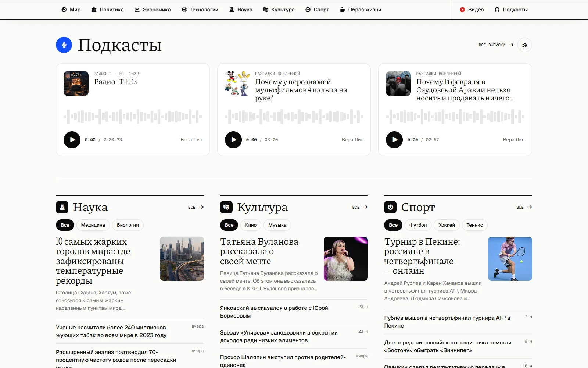This screenshot has width=588, height=368.
Task: Go to Политика in the navigation bar
Action: (x=107, y=10)
